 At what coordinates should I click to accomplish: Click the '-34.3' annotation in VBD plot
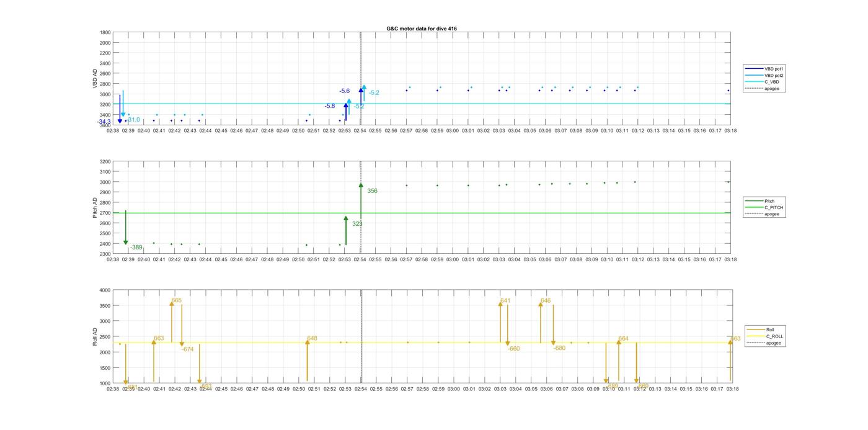pyautogui.click(x=104, y=122)
